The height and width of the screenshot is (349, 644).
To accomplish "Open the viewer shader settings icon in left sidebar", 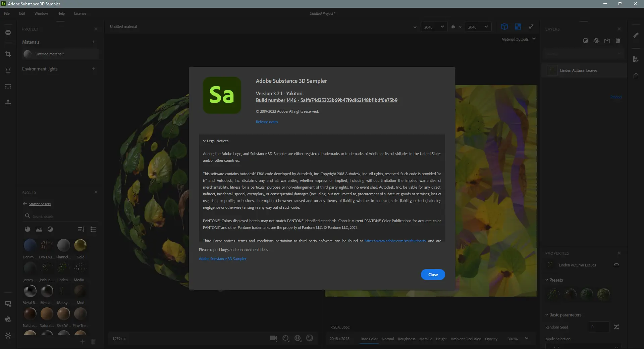I will coord(8,319).
